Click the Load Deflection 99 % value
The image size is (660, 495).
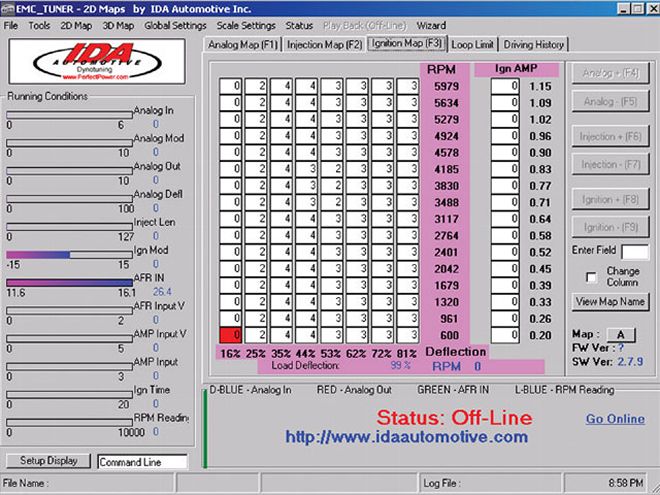point(400,365)
